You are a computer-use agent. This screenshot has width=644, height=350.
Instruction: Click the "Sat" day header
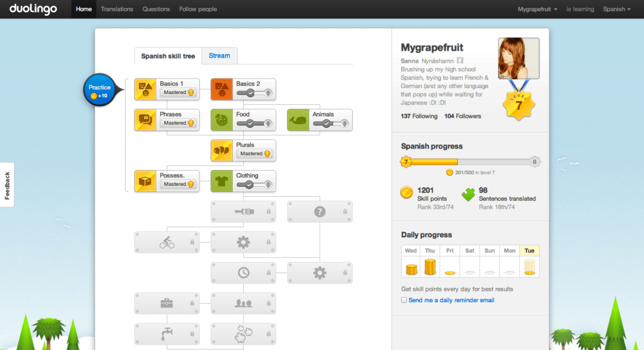coord(470,250)
